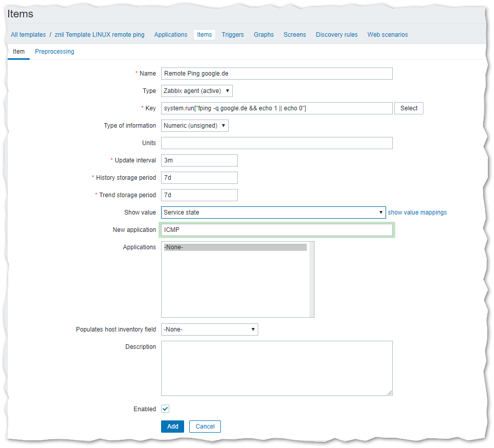Go to the Applications section
This screenshot has height=448, width=494.
[171, 35]
